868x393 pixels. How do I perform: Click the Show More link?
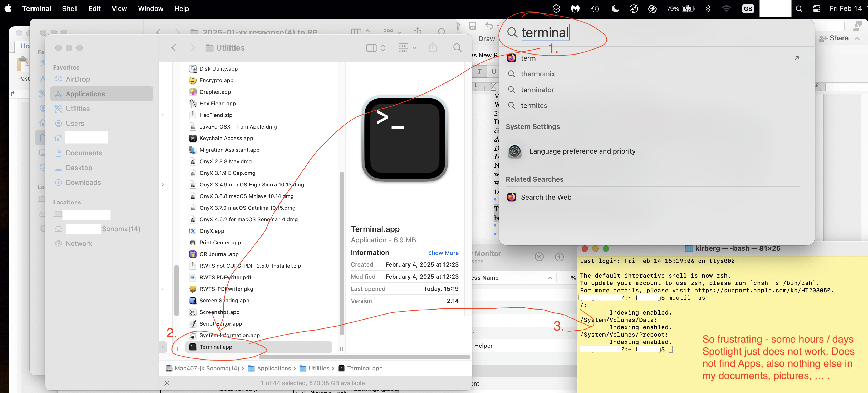[x=443, y=253]
